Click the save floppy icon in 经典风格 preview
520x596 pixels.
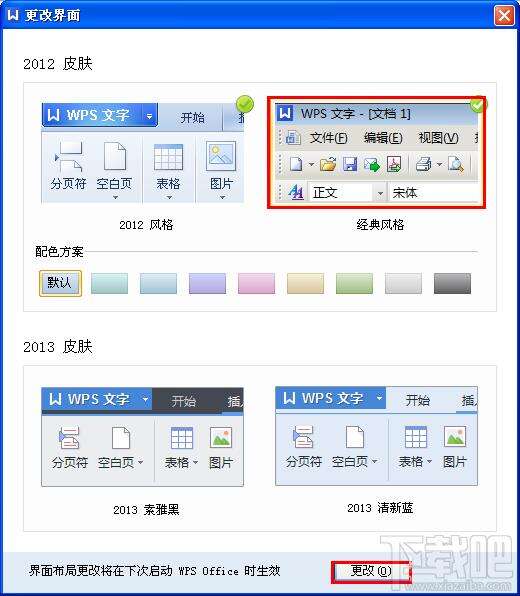(350, 165)
